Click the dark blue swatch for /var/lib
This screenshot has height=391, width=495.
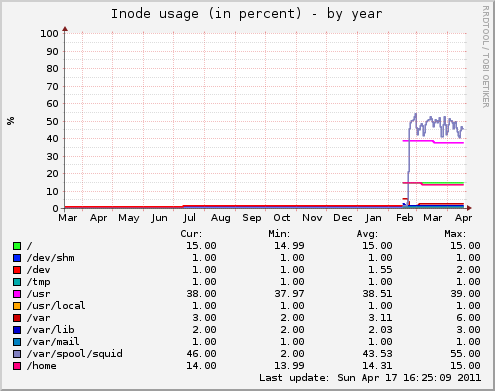pyautogui.click(x=17, y=330)
